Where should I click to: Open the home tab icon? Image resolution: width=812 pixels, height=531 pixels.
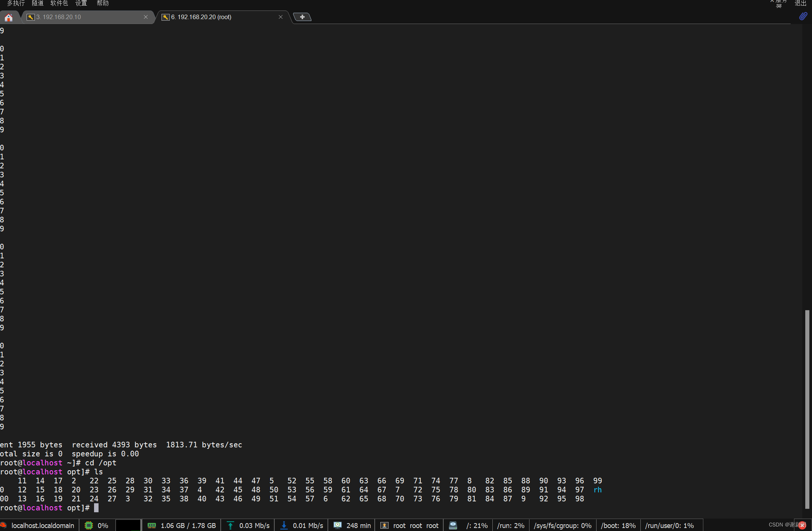[x=9, y=17]
